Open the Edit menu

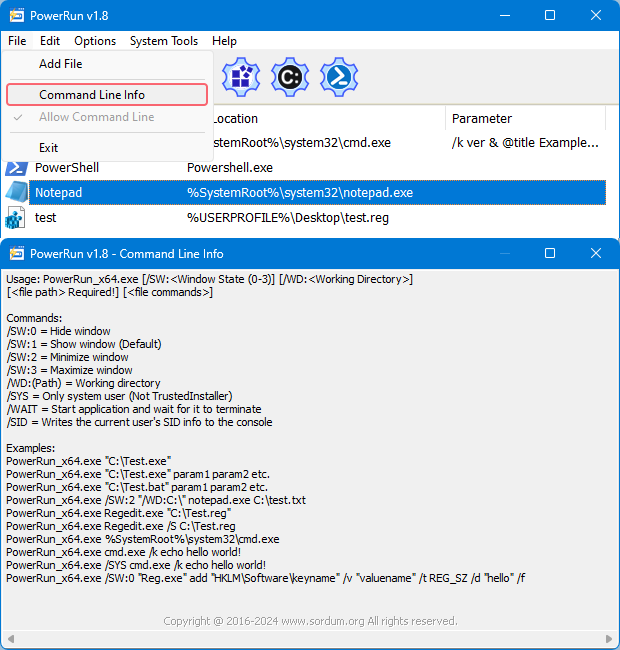50,41
